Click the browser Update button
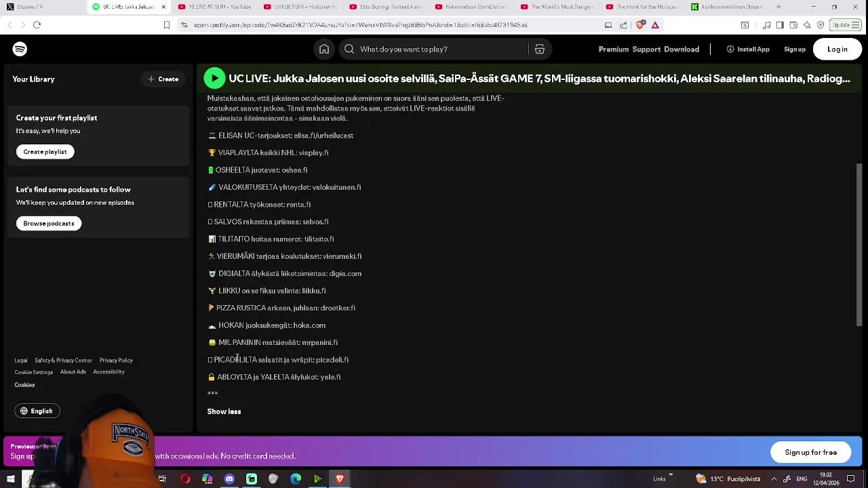Image resolution: width=868 pixels, height=488 pixels. 846,25
